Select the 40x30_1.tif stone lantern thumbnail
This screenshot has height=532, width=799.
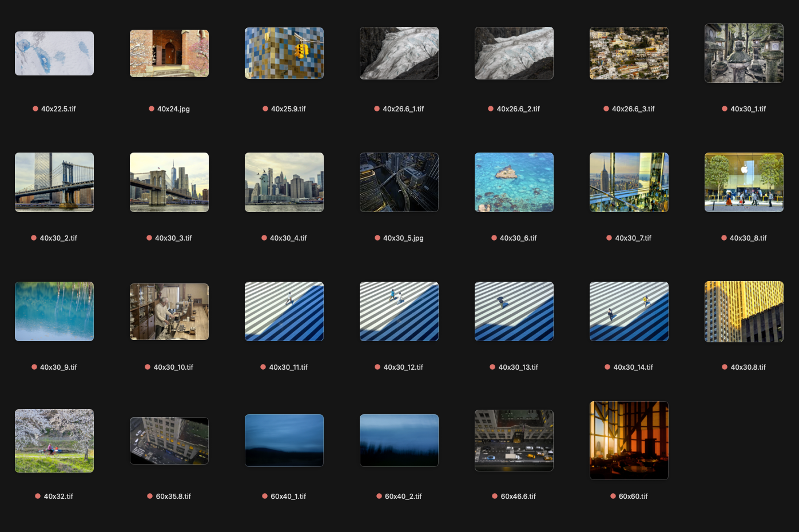(x=744, y=53)
